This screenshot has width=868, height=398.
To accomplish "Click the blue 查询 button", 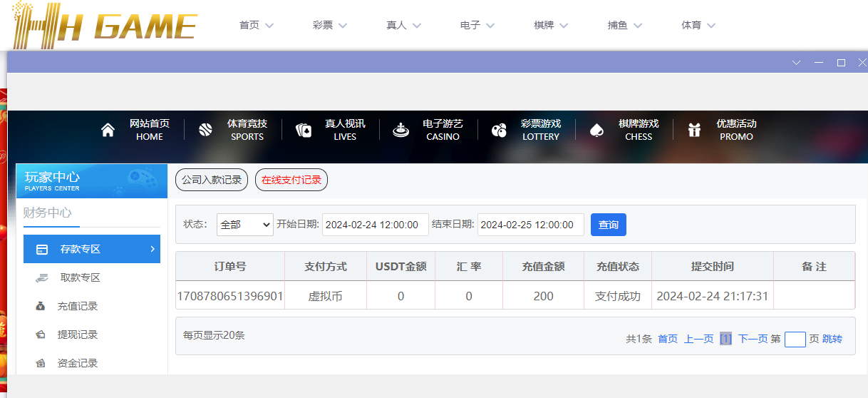I will 608,225.
